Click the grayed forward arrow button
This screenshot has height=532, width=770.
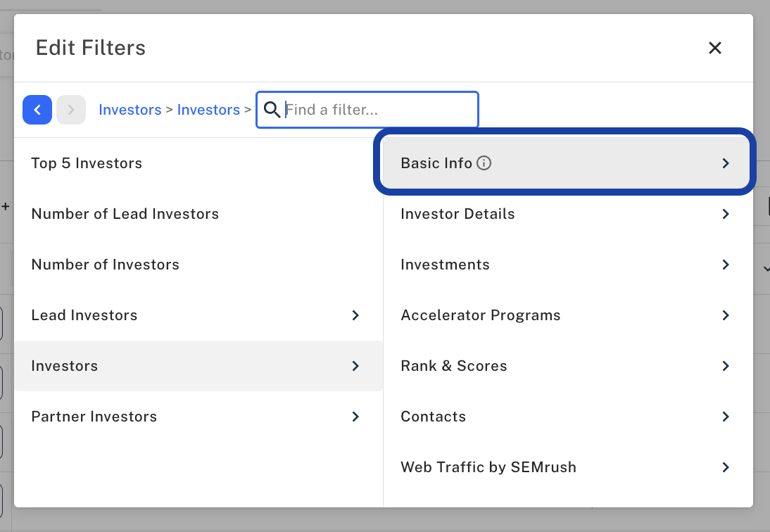click(71, 110)
